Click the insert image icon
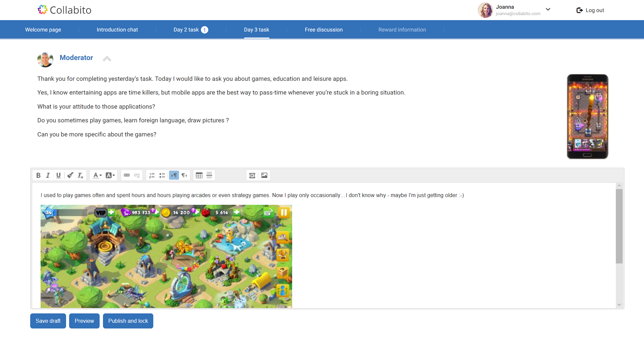 (x=264, y=175)
